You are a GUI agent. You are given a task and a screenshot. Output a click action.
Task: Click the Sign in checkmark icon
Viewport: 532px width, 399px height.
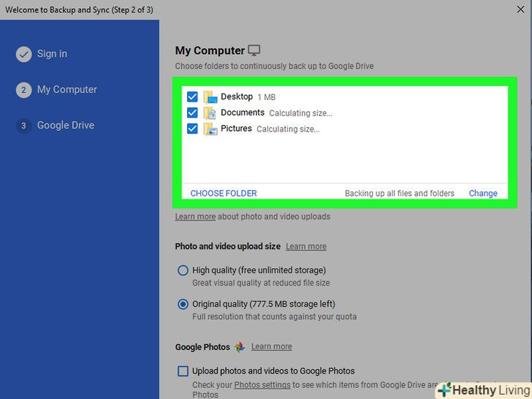[x=23, y=54]
